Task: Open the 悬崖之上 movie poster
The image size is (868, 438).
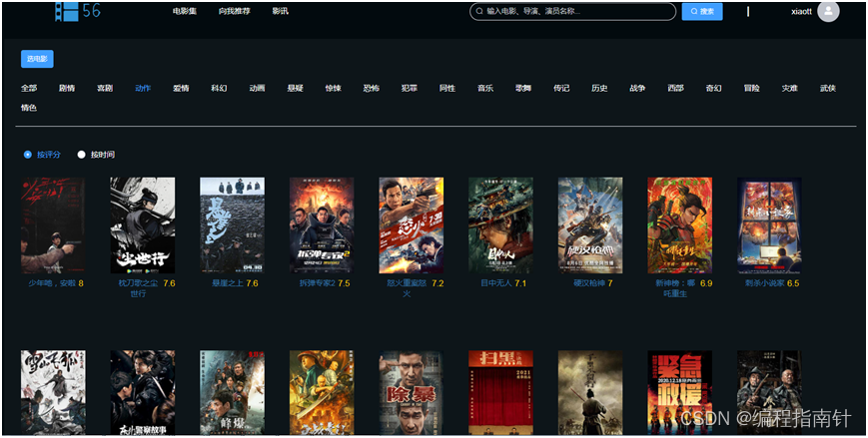Action: click(233, 225)
